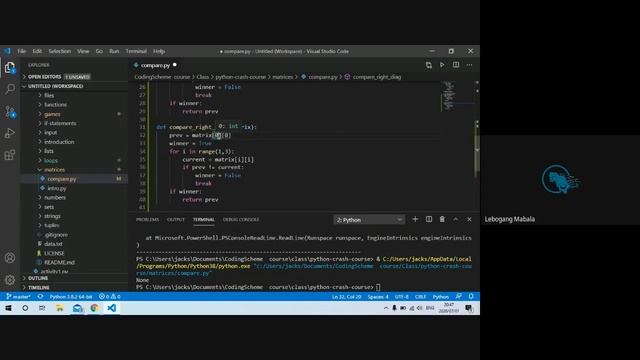Open Chrome from the taskbar

(x=95, y=308)
